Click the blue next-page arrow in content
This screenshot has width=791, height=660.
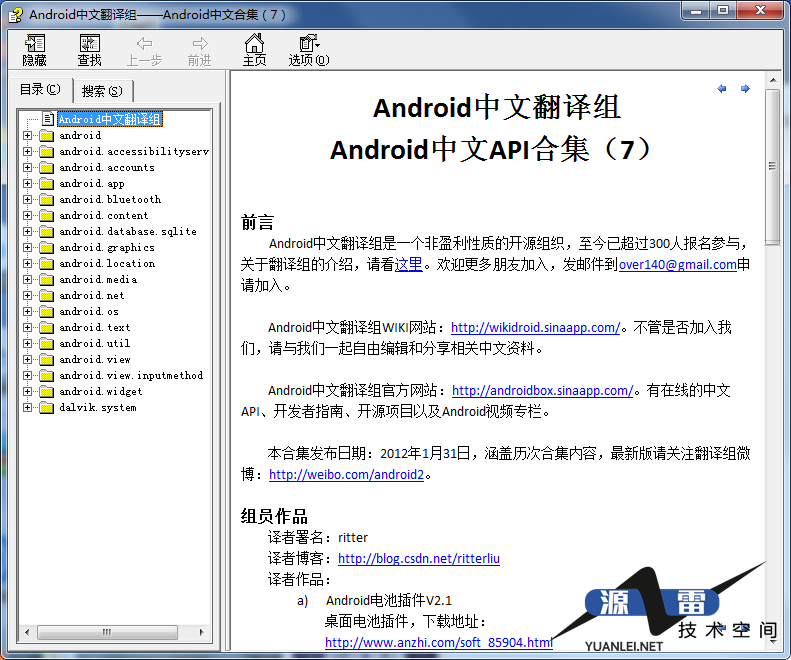745,88
